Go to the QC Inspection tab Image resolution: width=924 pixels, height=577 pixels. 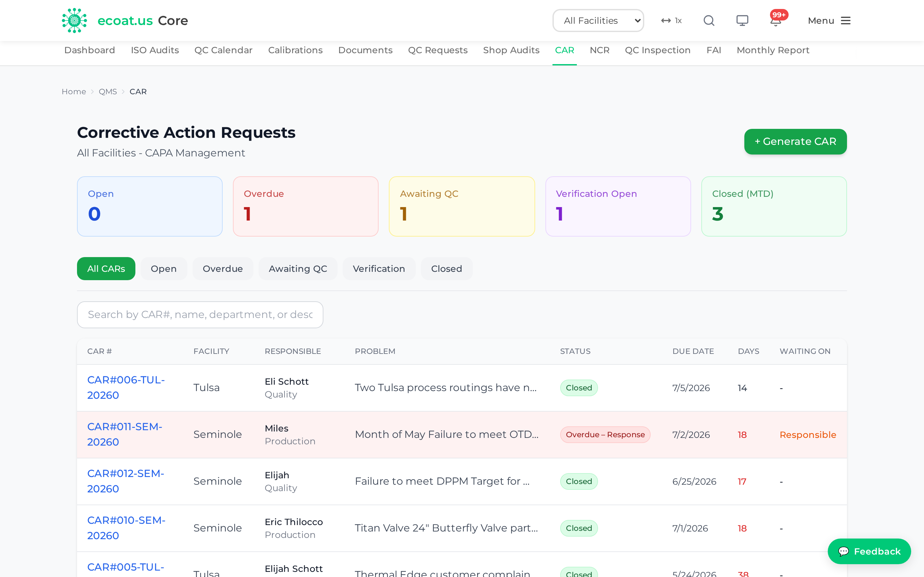click(657, 50)
